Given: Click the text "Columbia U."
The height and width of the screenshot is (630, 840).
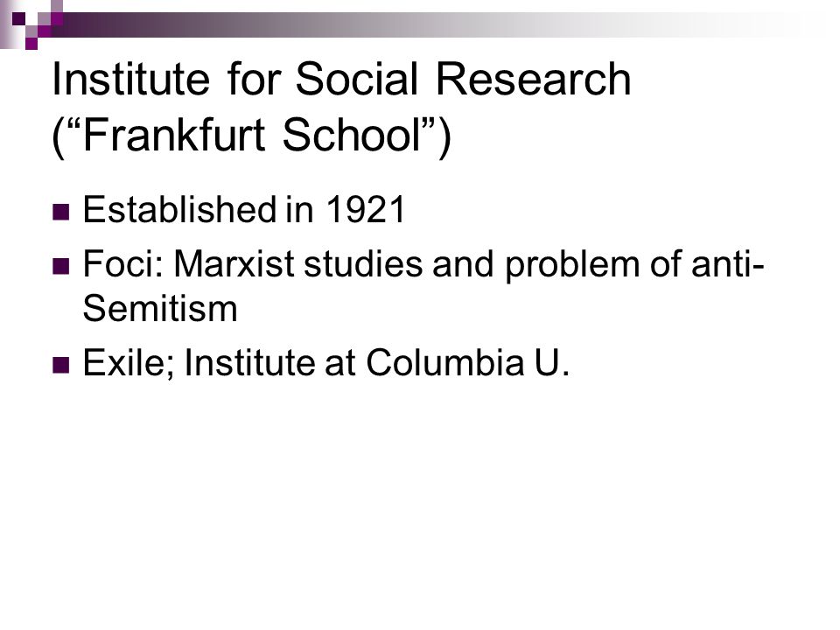Looking at the screenshot, I should coord(467,362).
